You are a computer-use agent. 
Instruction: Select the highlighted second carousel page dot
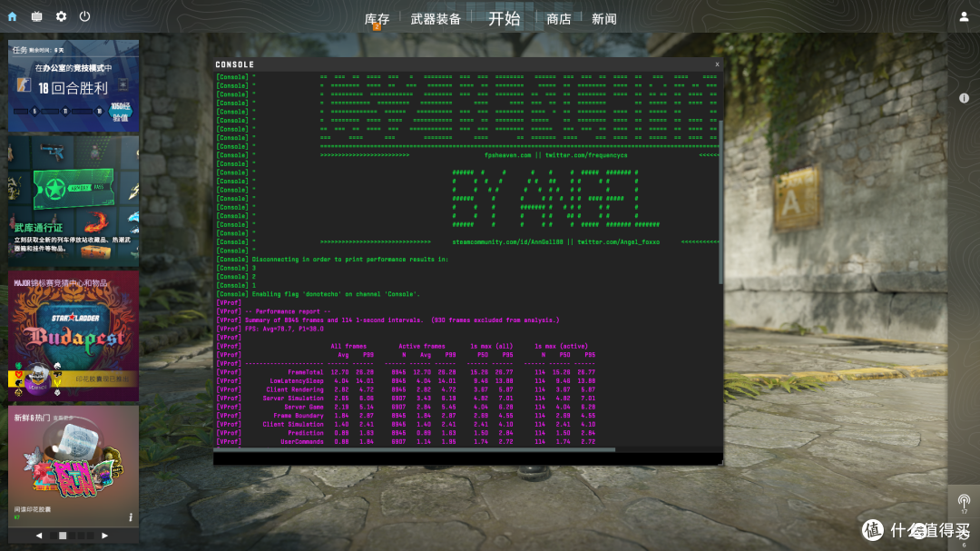63,536
